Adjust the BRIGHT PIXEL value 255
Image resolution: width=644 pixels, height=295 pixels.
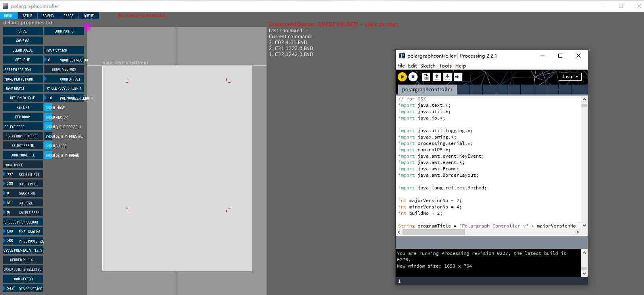(23, 184)
